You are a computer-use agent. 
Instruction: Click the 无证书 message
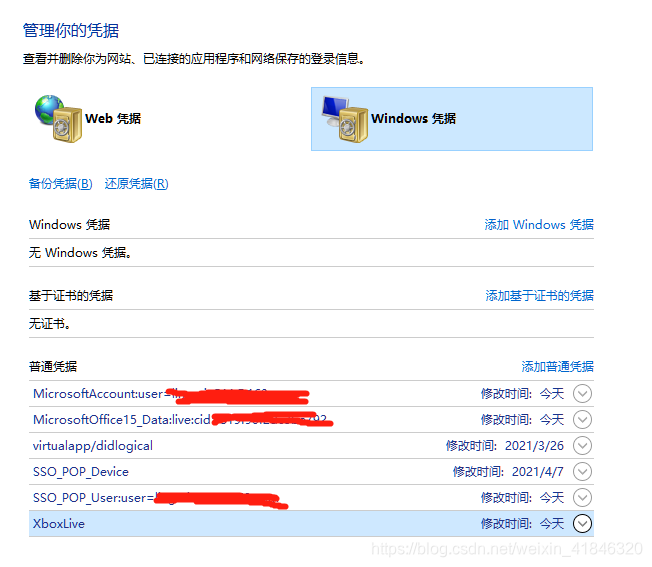[x=49, y=323]
